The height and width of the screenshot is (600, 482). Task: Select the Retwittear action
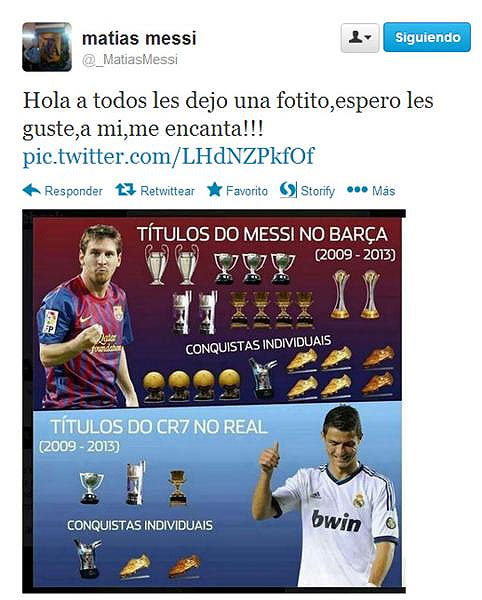tap(168, 191)
